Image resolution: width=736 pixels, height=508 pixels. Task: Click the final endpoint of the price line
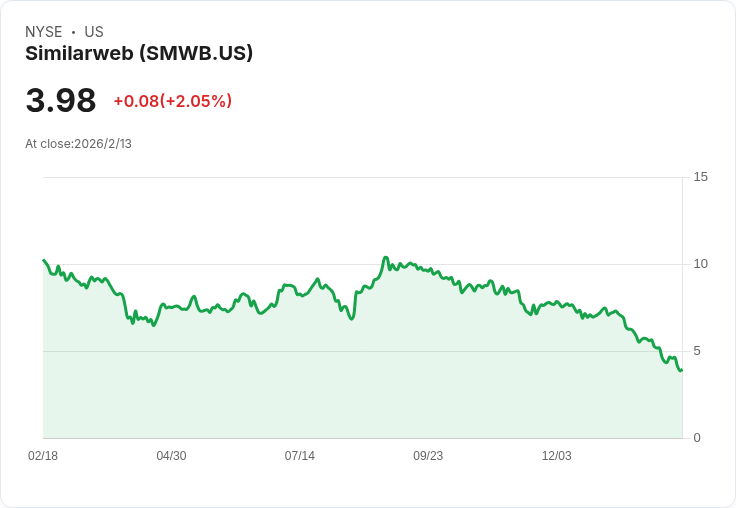(x=681, y=371)
